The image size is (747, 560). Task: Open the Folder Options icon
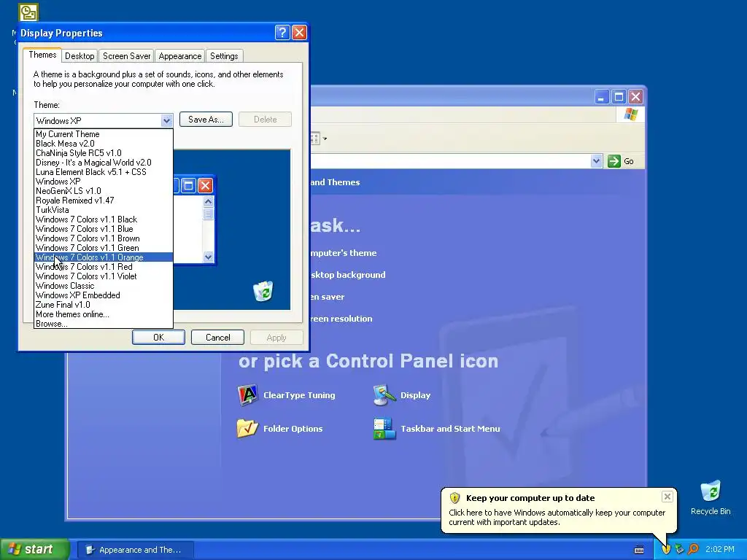tap(248, 428)
